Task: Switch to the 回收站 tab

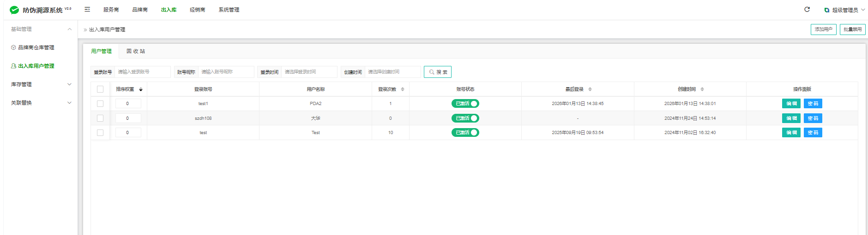Action: (136, 51)
